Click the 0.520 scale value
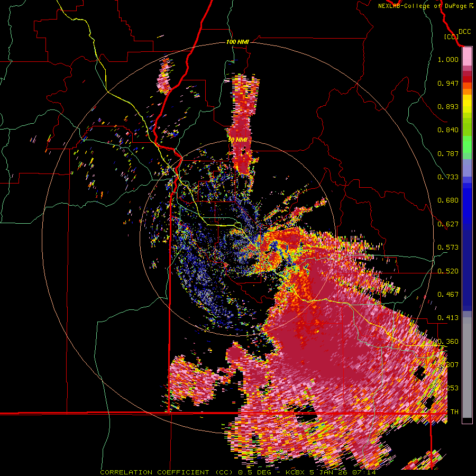This screenshot has height=476, width=476. pyautogui.click(x=448, y=271)
